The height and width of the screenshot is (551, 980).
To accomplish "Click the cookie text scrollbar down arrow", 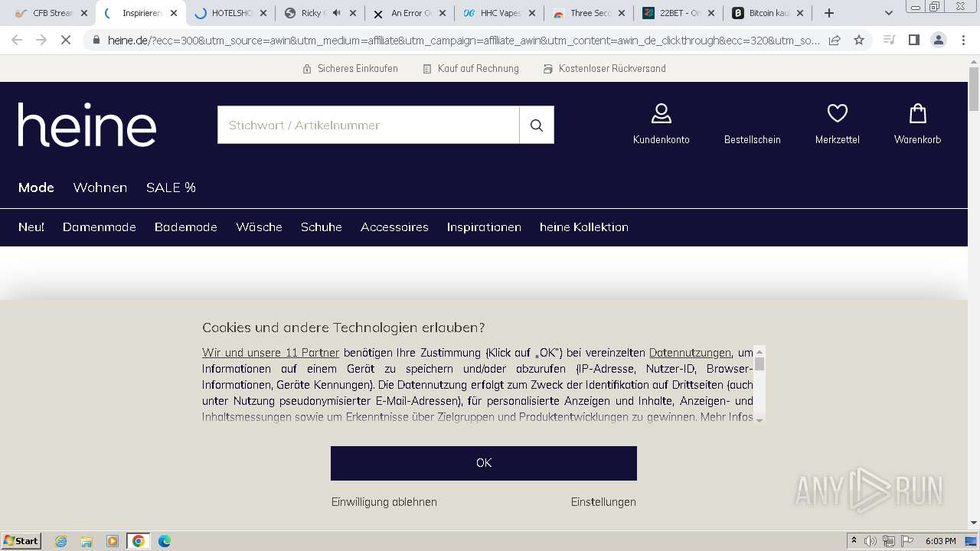I will [x=759, y=419].
